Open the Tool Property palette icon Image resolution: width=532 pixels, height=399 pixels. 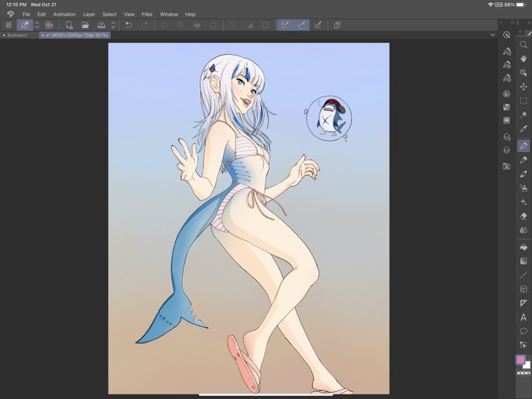[507, 64]
